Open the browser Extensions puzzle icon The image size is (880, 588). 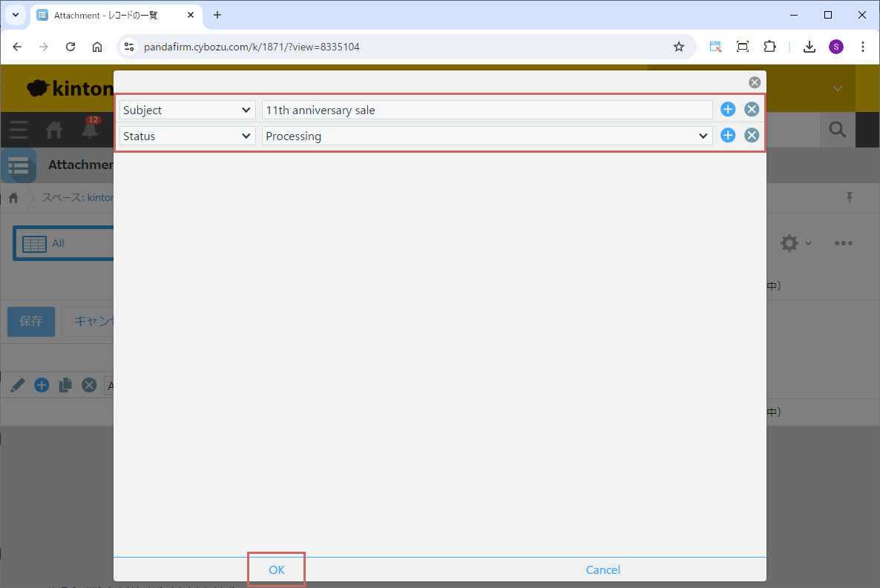pos(769,47)
